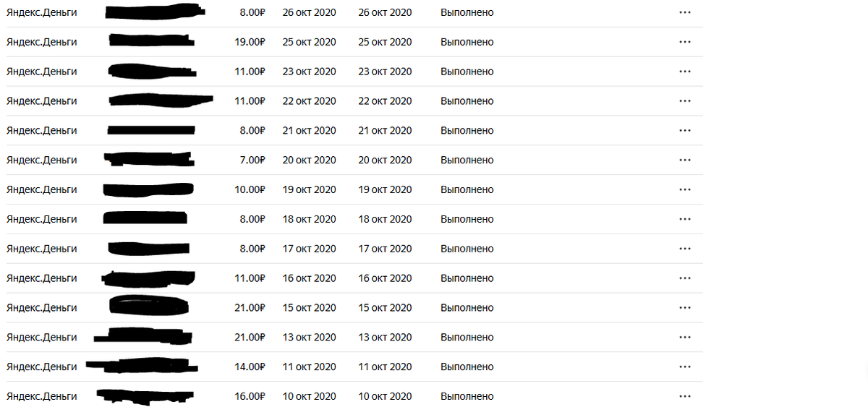Select the 21.00₽ amount dated 15 окт 2020

250,308
